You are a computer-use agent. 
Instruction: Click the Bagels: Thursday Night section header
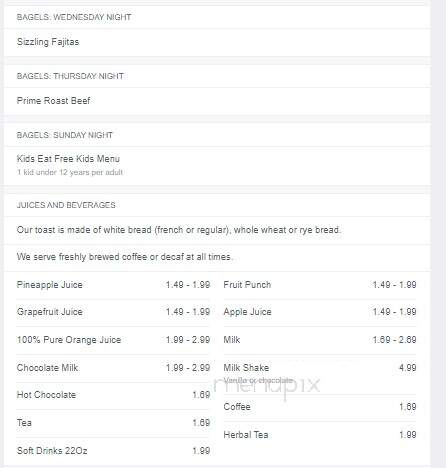click(x=70, y=76)
